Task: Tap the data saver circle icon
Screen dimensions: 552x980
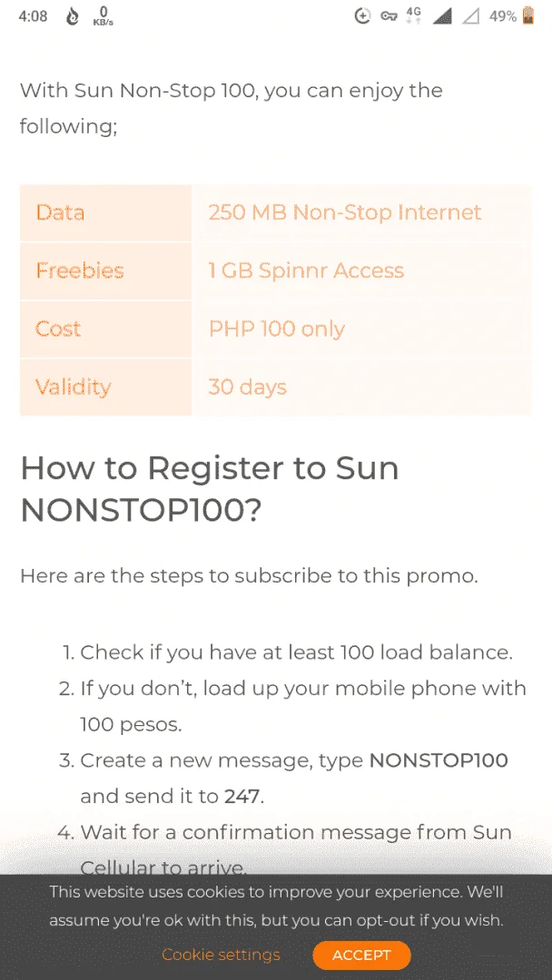Action: tap(362, 16)
